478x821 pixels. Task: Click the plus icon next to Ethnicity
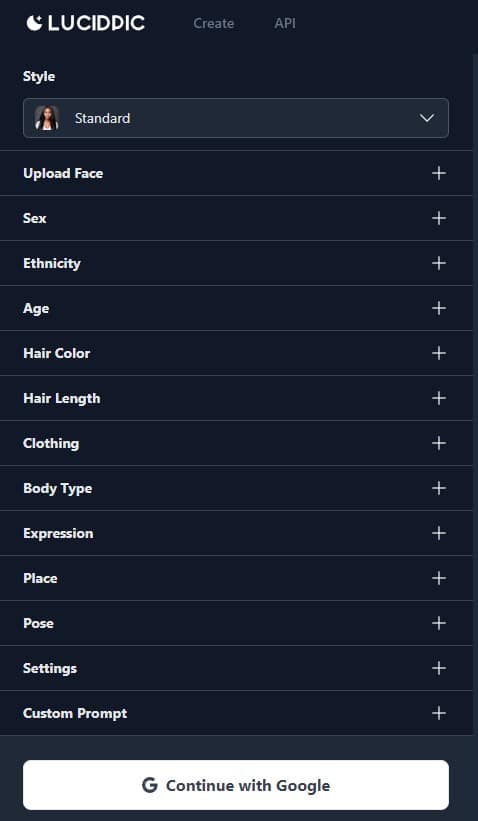439,263
